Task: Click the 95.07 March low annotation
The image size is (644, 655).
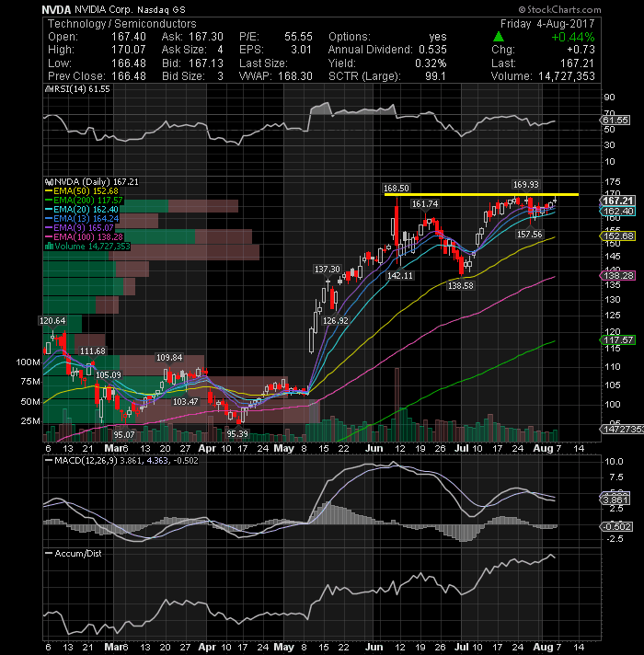Action: pyautogui.click(x=124, y=435)
